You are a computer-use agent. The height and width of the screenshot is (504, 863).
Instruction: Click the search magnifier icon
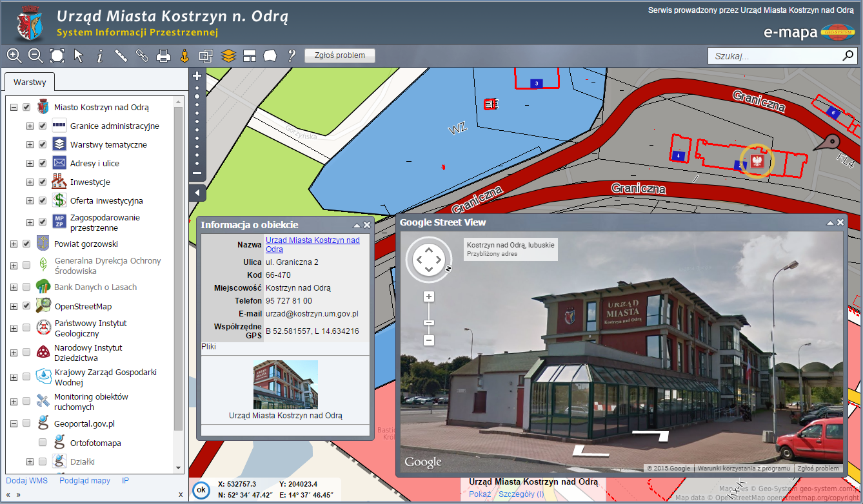click(848, 56)
